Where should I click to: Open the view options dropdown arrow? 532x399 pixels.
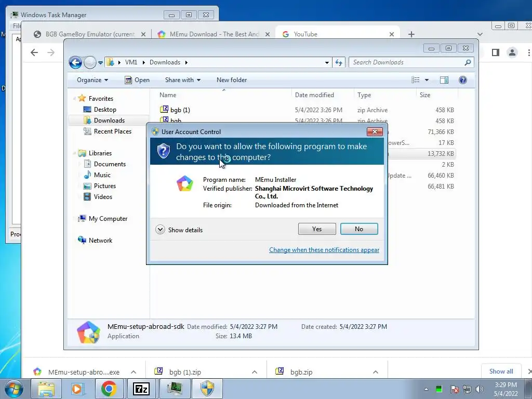tap(427, 80)
